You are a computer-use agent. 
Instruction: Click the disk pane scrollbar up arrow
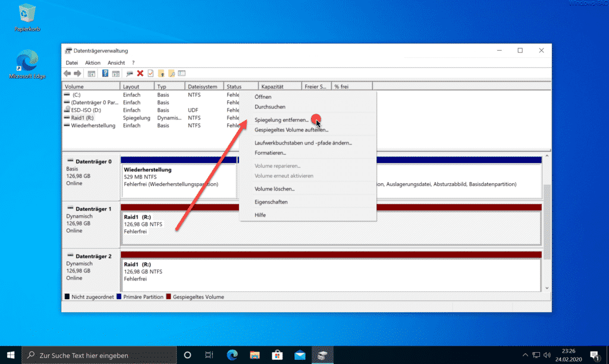pos(547,156)
